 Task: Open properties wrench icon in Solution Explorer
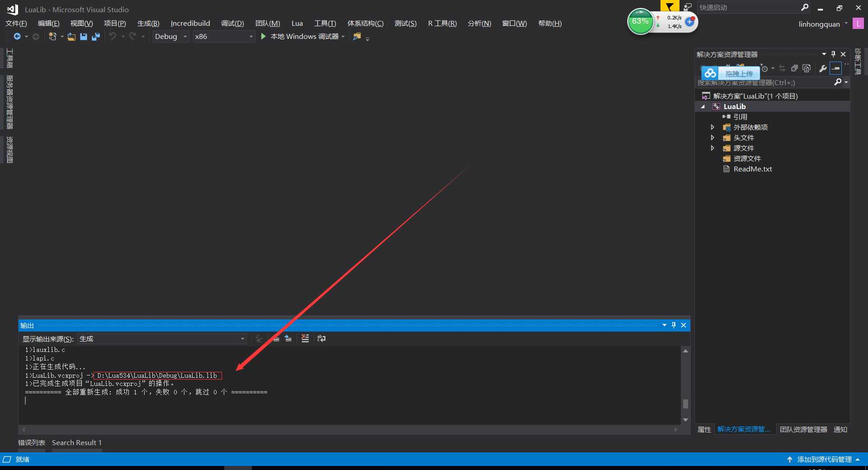pyautogui.click(x=823, y=68)
